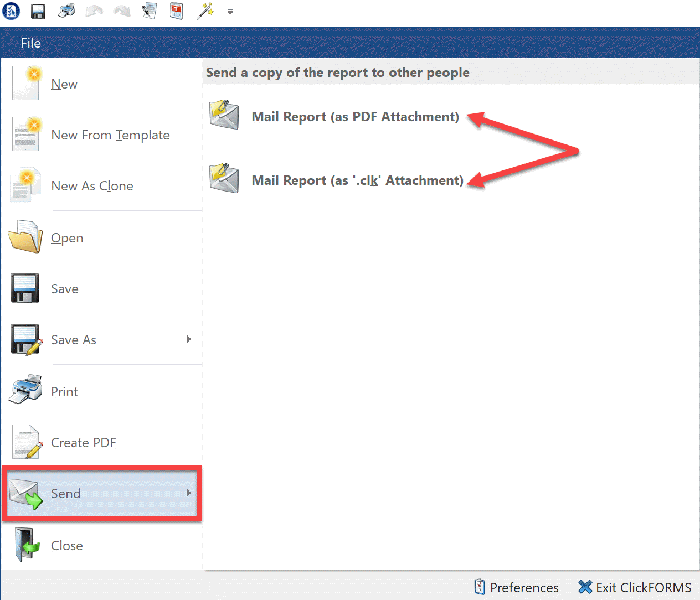Select New As Clone menu item

pos(92,186)
